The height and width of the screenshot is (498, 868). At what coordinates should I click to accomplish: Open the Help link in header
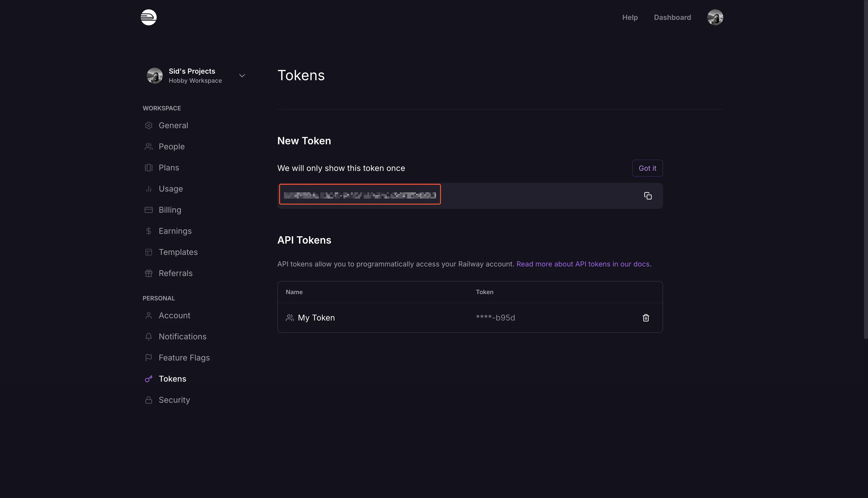[630, 17]
